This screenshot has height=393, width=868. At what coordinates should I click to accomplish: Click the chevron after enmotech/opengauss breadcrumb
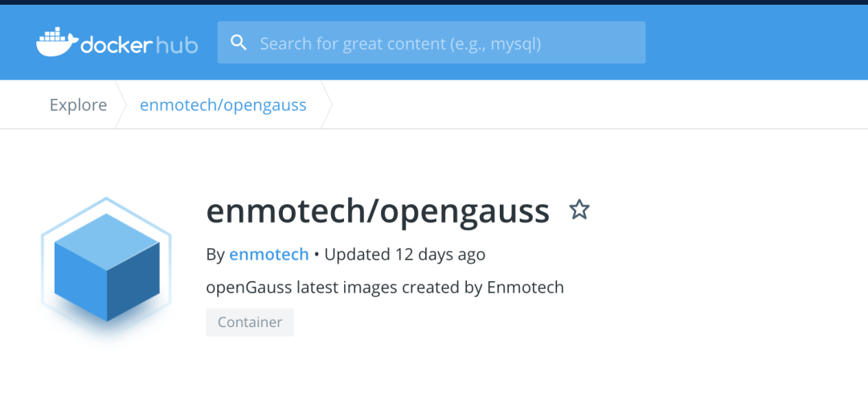(x=326, y=105)
